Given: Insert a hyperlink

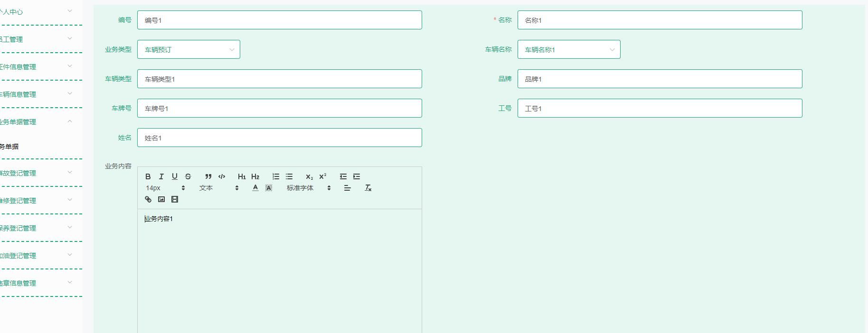Looking at the screenshot, I should click(148, 199).
